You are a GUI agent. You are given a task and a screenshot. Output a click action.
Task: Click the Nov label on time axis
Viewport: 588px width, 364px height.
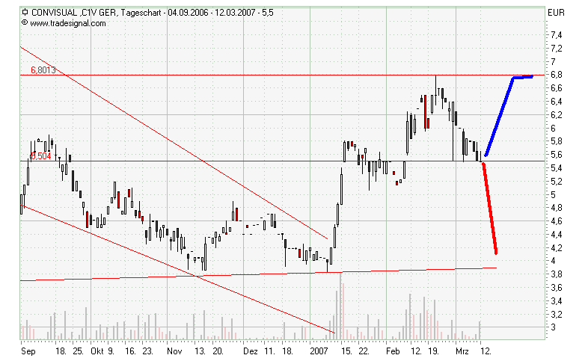coord(174,350)
